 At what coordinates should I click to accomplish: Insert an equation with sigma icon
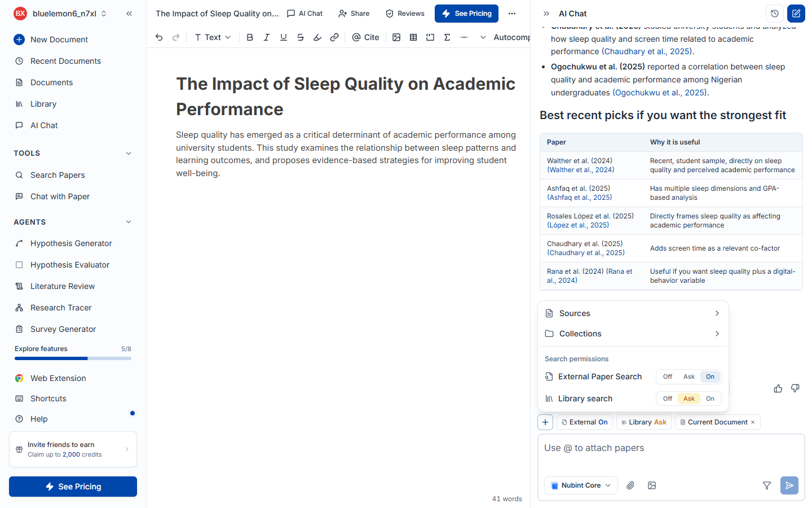(447, 37)
